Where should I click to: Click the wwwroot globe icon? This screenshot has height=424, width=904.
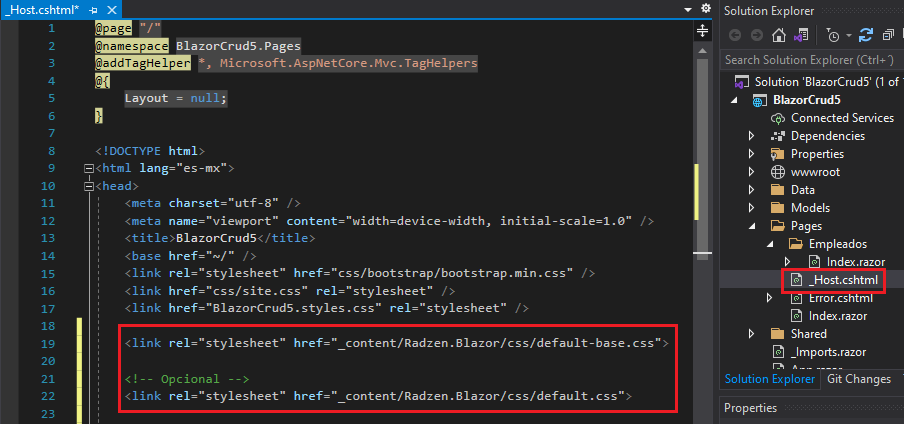[778, 172]
